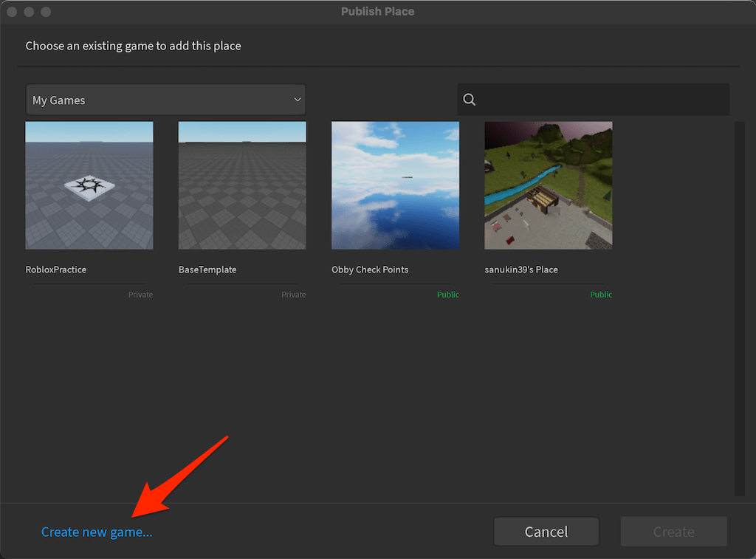The image size is (756, 559).
Task: Close the Publish Place window
Action: coord(12,12)
